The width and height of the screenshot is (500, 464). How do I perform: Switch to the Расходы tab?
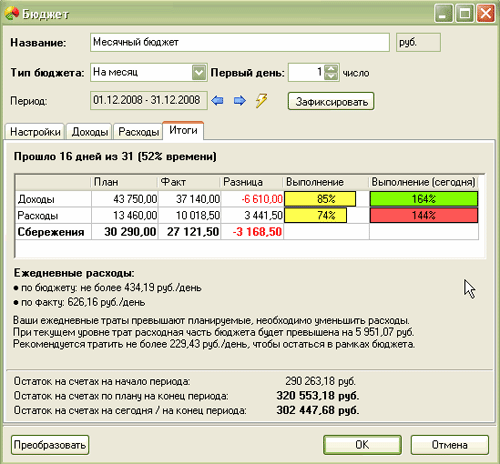138,132
